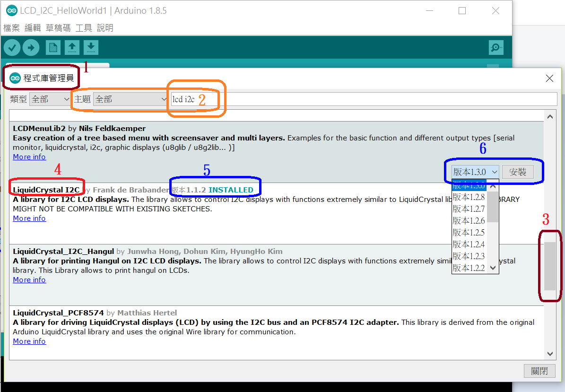Screen dimensions: 565x392
Task: Click the 安裝 install button
Action: (x=518, y=172)
